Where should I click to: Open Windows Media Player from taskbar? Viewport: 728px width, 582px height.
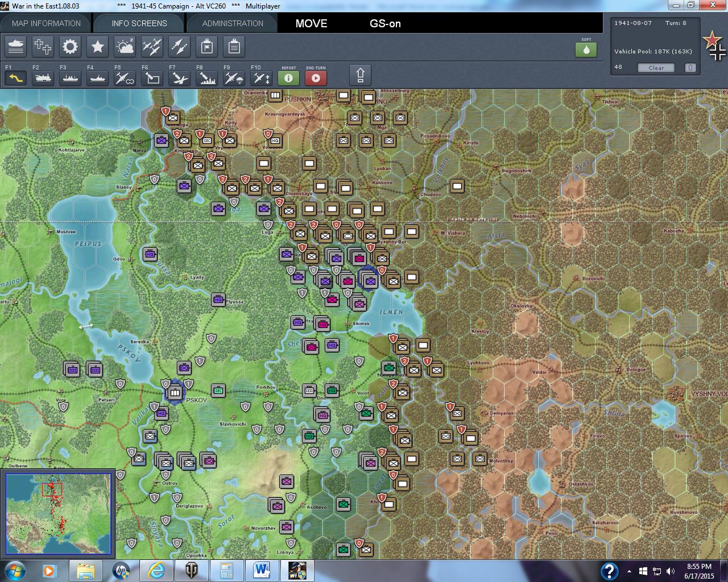pos(49,571)
